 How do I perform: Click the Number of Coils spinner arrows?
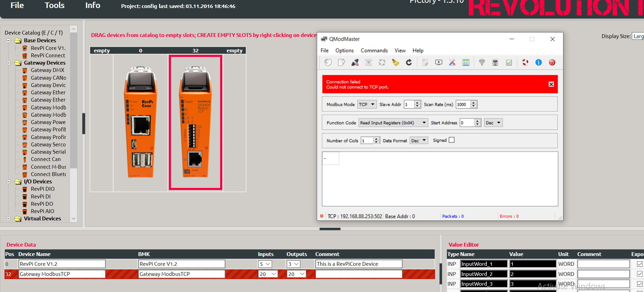click(376, 140)
